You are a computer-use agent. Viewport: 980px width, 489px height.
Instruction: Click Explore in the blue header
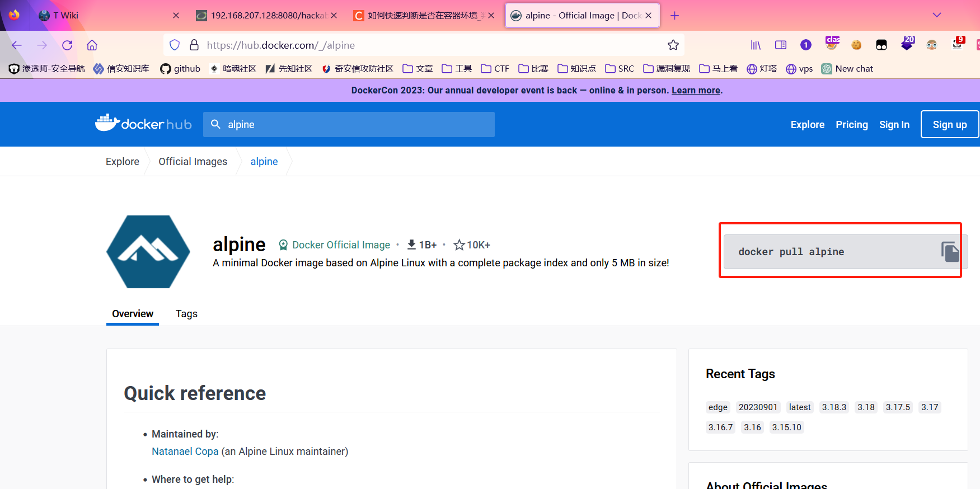click(x=808, y=125)
